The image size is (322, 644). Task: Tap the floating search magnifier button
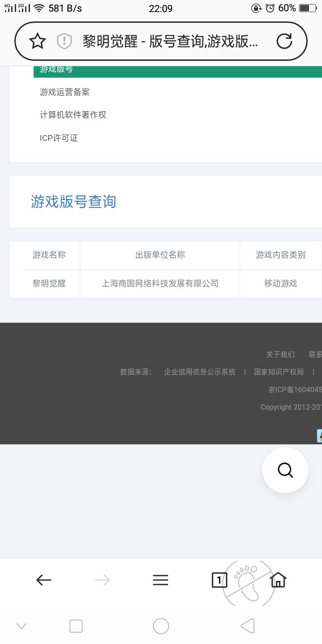pyautogui.click(x=285, y=470)
